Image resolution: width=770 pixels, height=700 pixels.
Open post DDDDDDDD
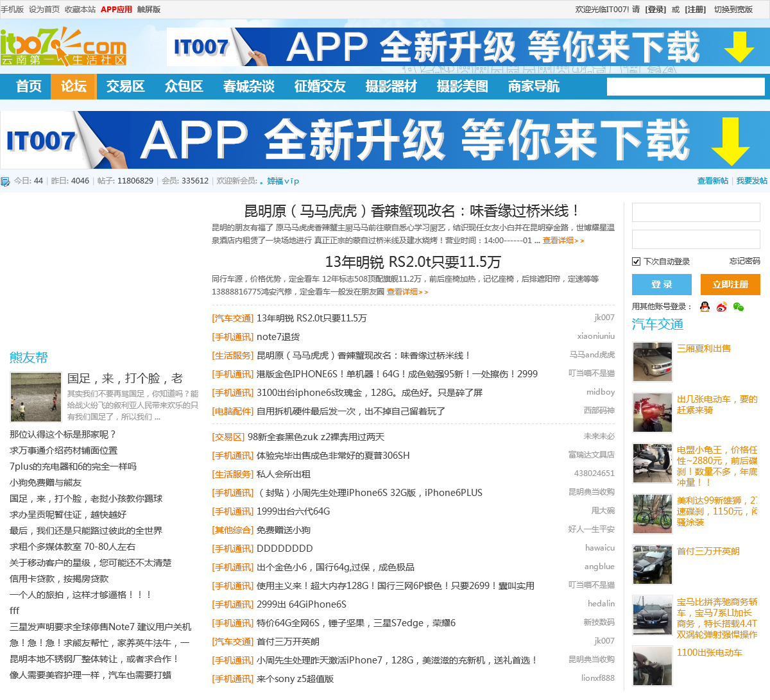(x=285, y=549)
